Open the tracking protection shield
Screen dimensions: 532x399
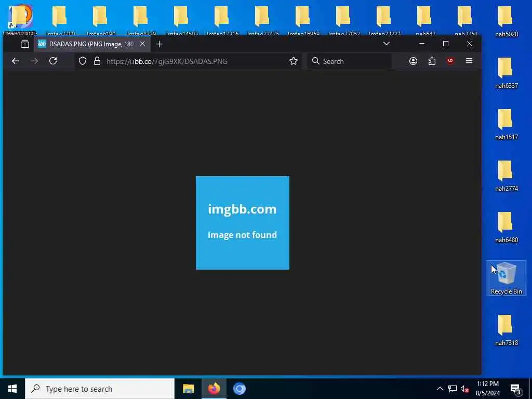pos(83,61)
